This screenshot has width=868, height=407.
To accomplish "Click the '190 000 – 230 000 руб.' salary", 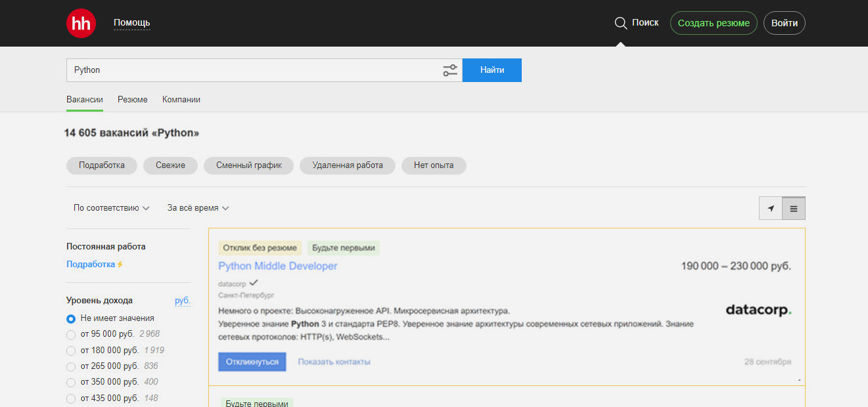I will pyautogui.click(x=736, y=266).
